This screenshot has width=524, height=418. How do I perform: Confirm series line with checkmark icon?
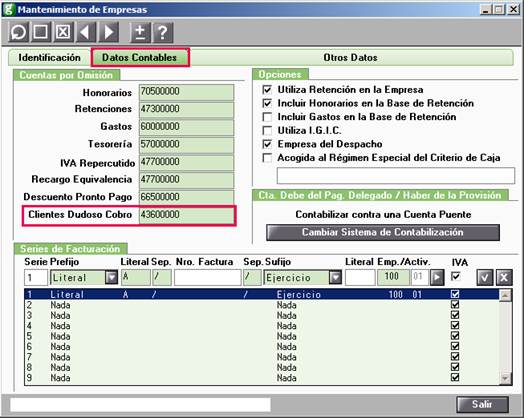point(485,277)
